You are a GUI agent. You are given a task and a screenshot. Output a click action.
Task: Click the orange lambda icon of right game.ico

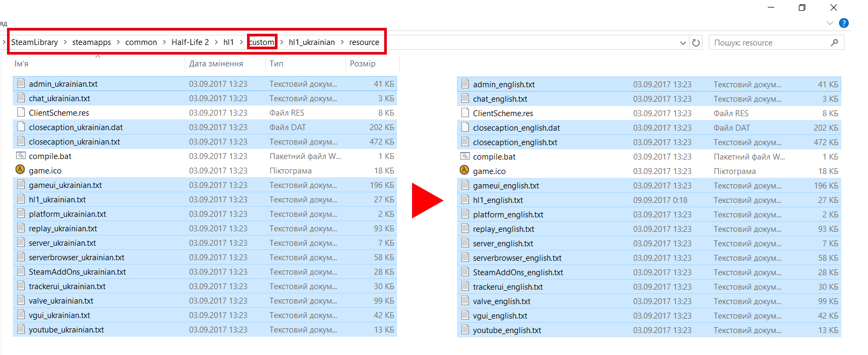(465, 170)
